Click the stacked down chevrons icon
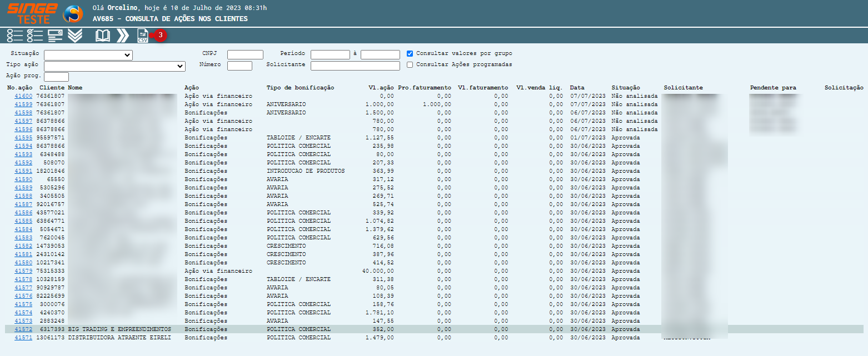868x356 pixels. pyautogui.click(x=75, y=36)
